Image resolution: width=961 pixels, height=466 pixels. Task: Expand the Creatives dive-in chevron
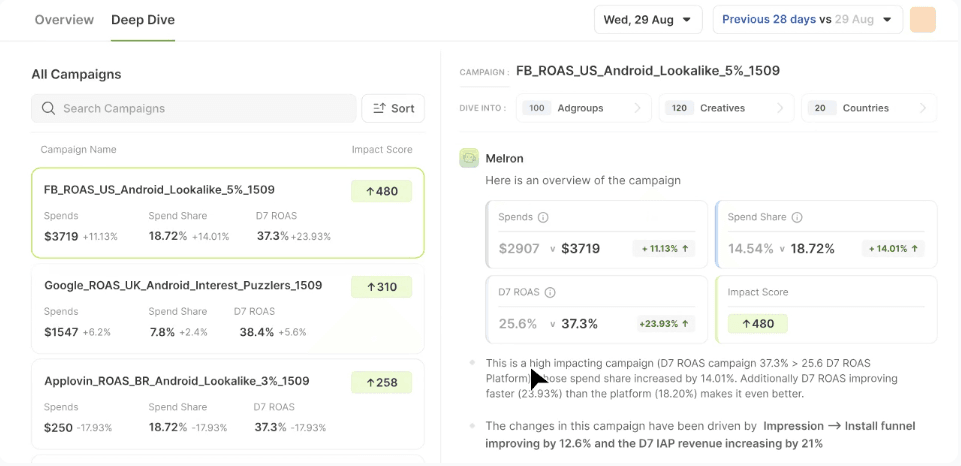(x=780, y=108)
